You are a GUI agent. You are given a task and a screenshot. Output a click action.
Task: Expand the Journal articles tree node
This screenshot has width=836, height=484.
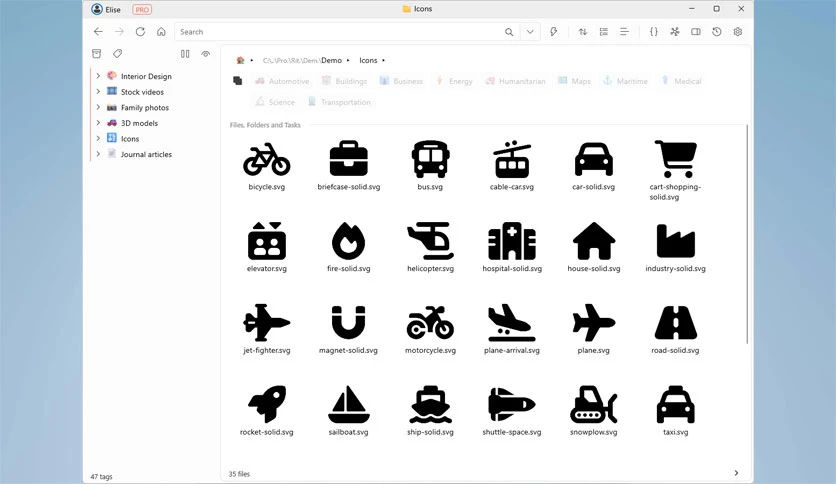[98, 154]
